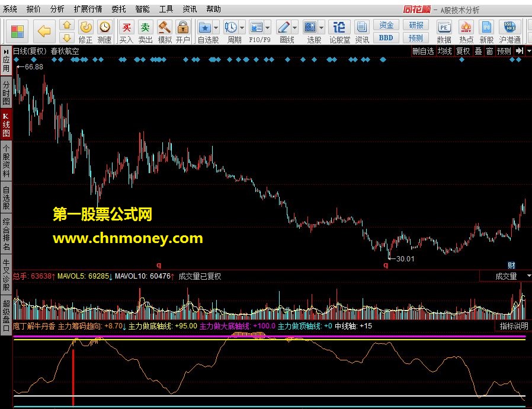532x409 pixels.
Task: Open the 自选股 star folder icon
Action: tap(205, 27)
